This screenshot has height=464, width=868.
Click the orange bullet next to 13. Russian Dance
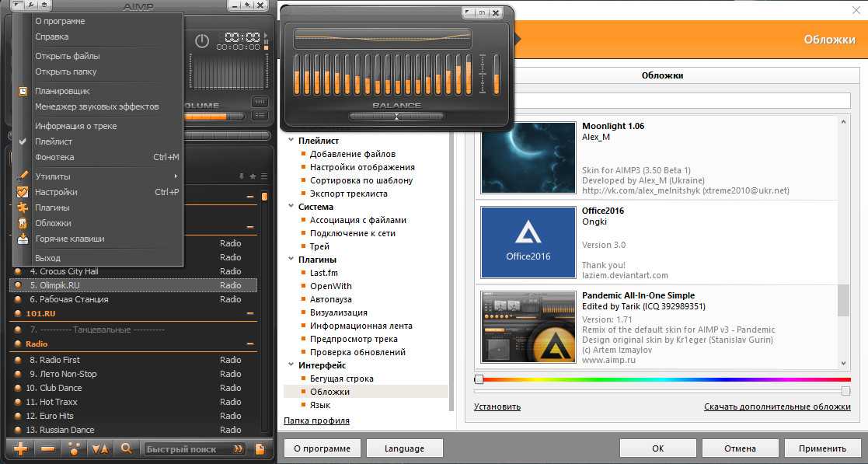(19, 430)
